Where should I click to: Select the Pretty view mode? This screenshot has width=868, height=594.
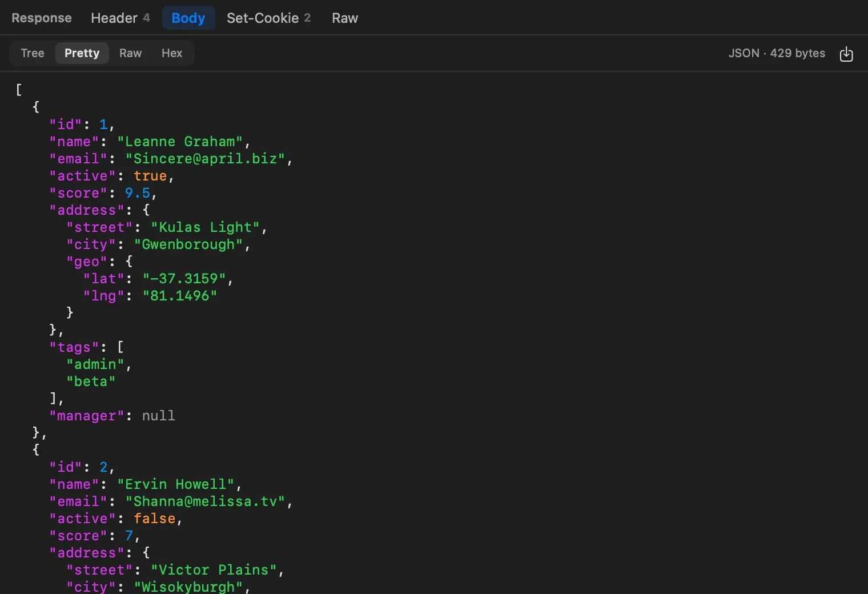(82, 53)
